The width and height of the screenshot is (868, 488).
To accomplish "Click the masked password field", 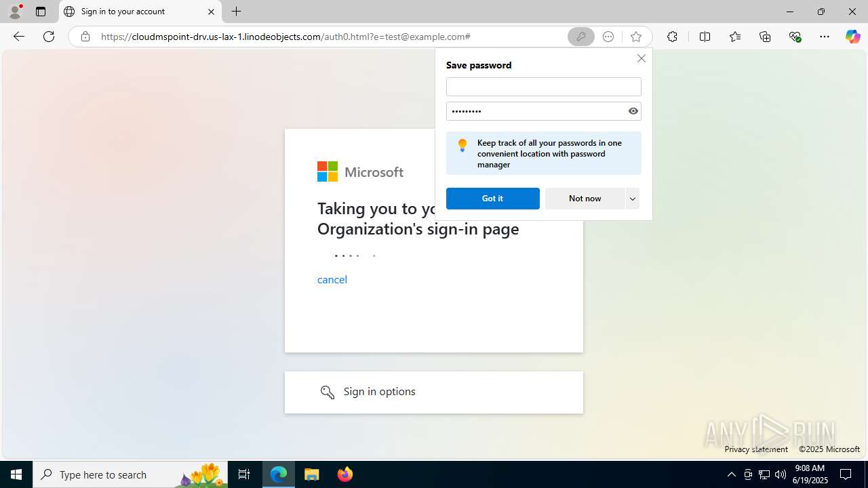I will (x=536, y=111).
